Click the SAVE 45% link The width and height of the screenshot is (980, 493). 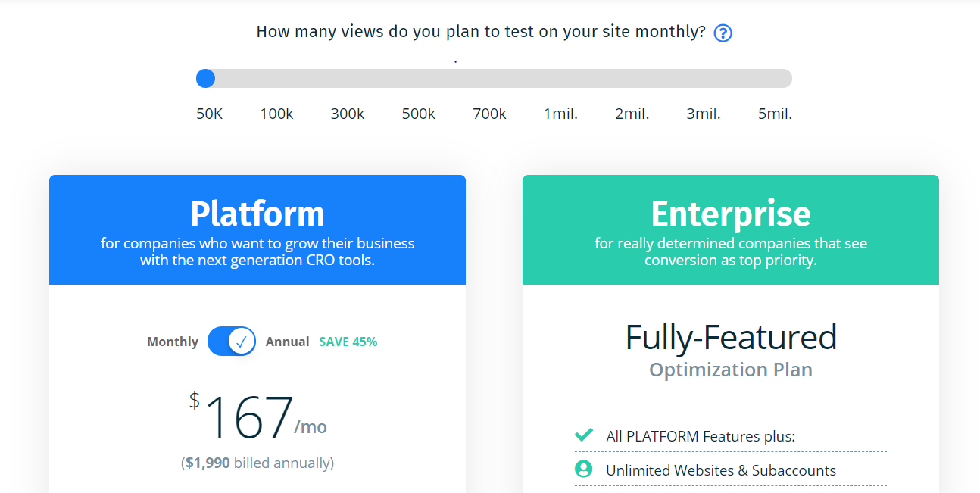pos(348,342)
